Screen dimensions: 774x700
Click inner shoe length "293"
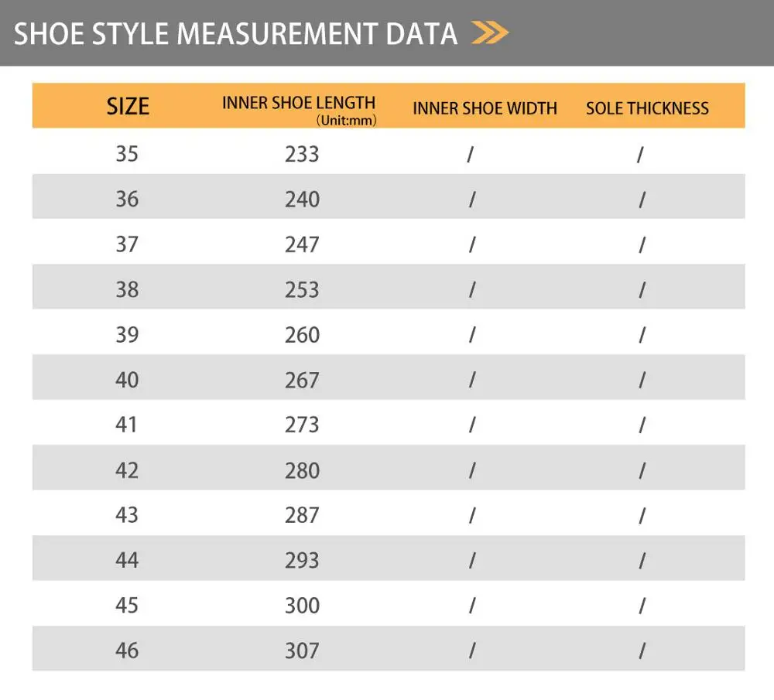pyautogui.click(x=302, y=561)
